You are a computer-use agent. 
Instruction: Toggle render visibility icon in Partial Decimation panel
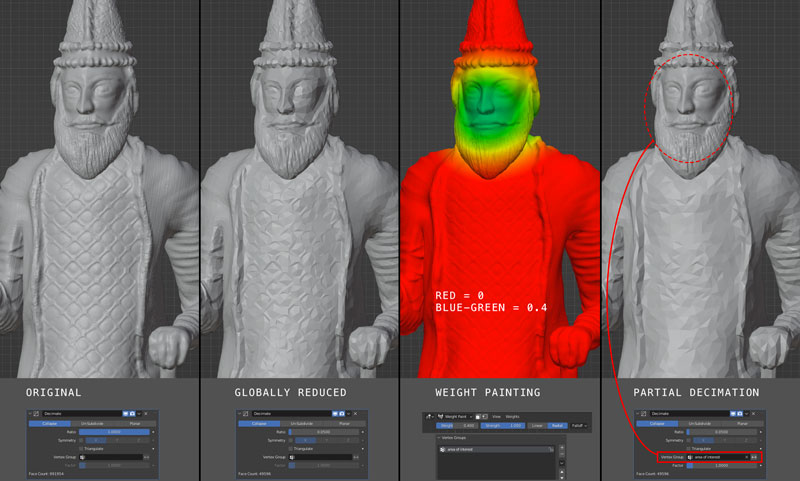pos(740,412)
